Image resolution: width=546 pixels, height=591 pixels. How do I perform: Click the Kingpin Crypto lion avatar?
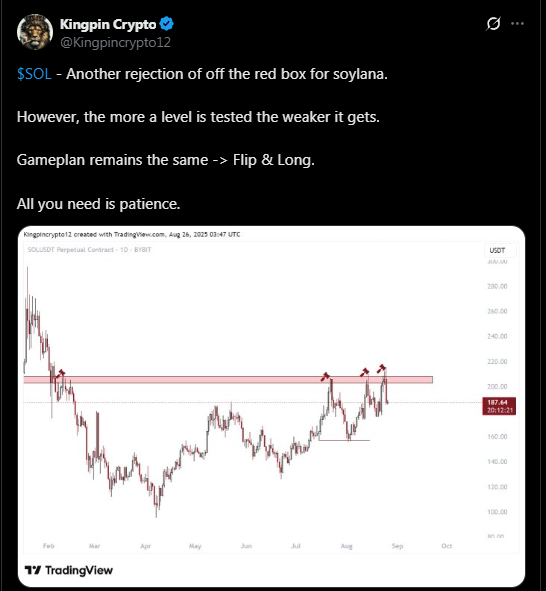pyautogui.click(x=35, y=32)
